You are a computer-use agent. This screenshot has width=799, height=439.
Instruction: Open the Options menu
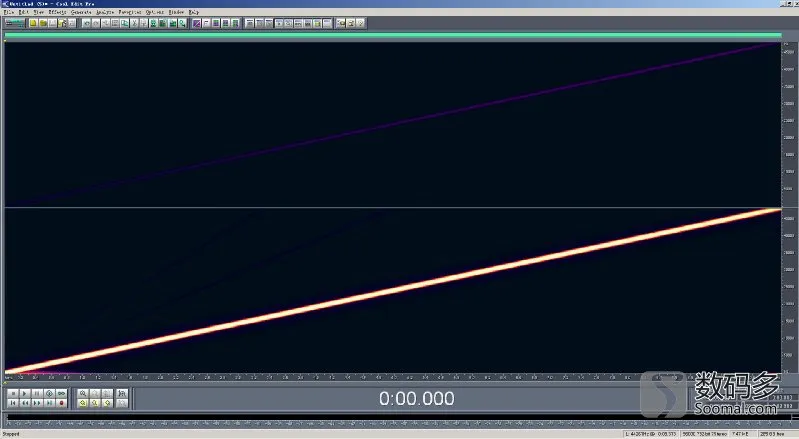point(155,12)
